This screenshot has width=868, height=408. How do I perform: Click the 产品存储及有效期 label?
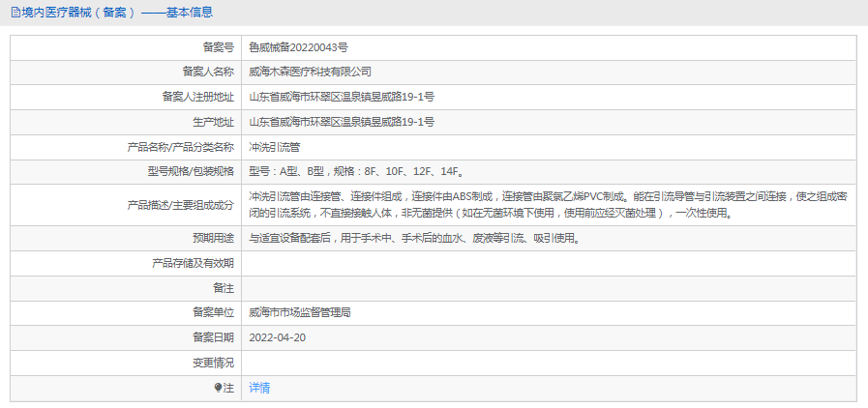tap(194, 264)
